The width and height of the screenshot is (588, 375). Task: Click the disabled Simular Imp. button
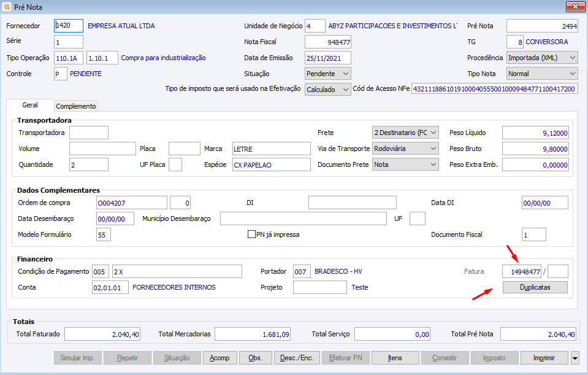click(78, 358)
